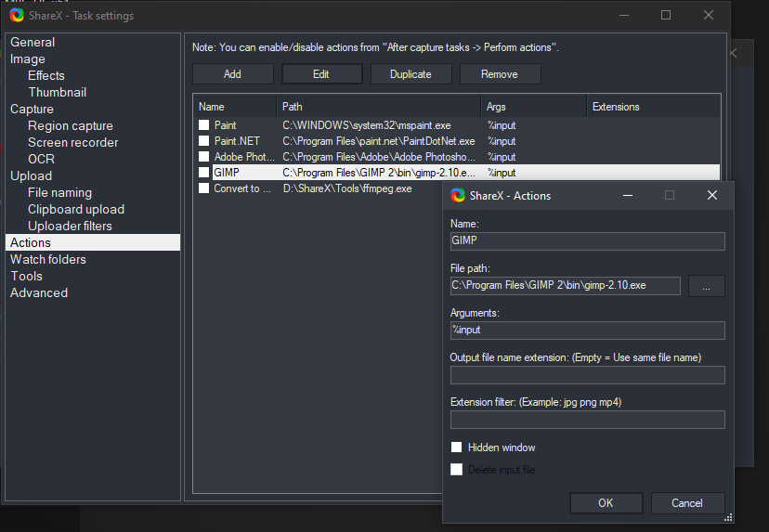Enable the Paint action checkbox
The image size is (769, 532).
point(203,125)
